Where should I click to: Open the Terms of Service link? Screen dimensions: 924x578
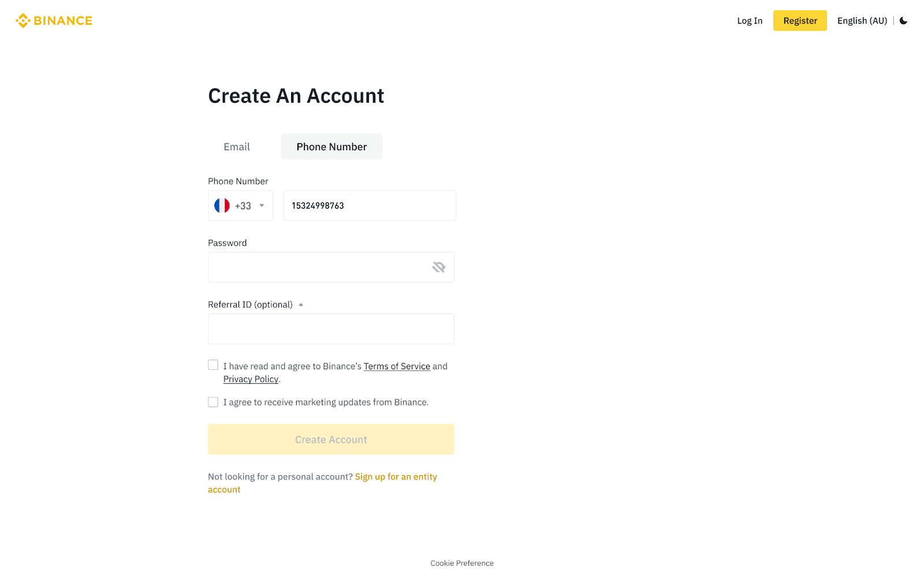[x=397, y=366]
